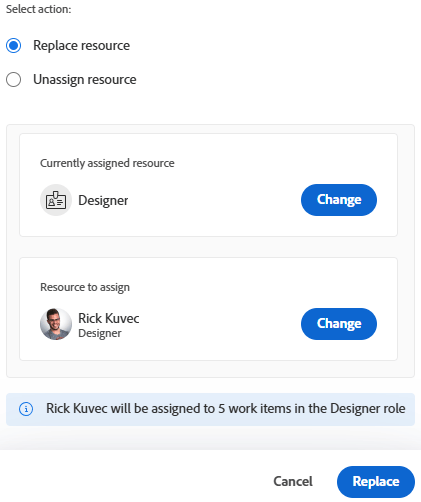Confirm with the Replace button
421x502 pixels.
[x=376, y=482]
